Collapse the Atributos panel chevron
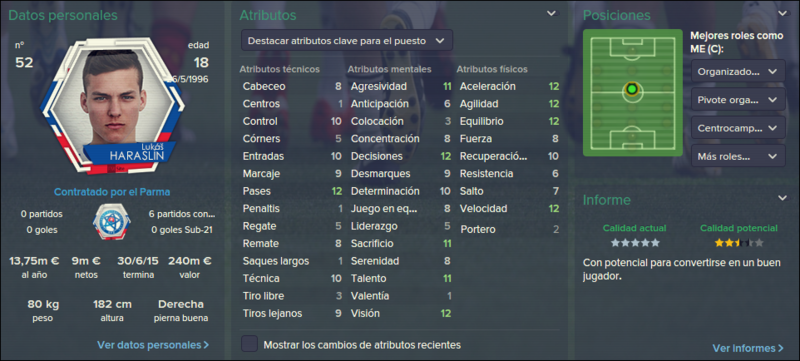This screenshot has height=361, width=800. [552, 14]
